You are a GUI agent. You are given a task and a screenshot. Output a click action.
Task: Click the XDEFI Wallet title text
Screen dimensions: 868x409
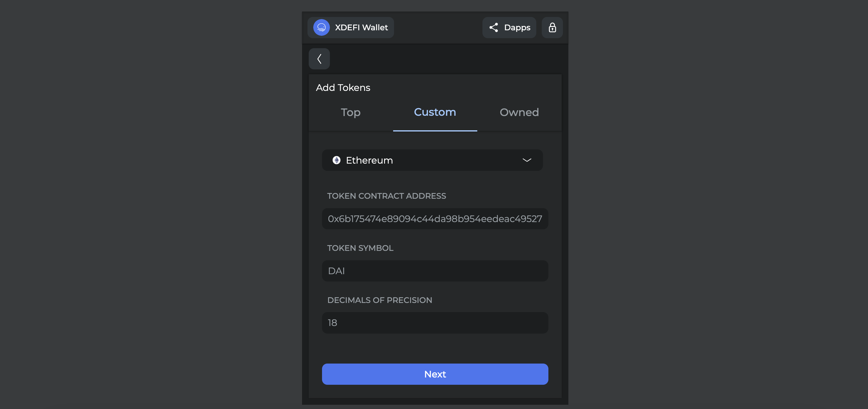click(361, 27)
